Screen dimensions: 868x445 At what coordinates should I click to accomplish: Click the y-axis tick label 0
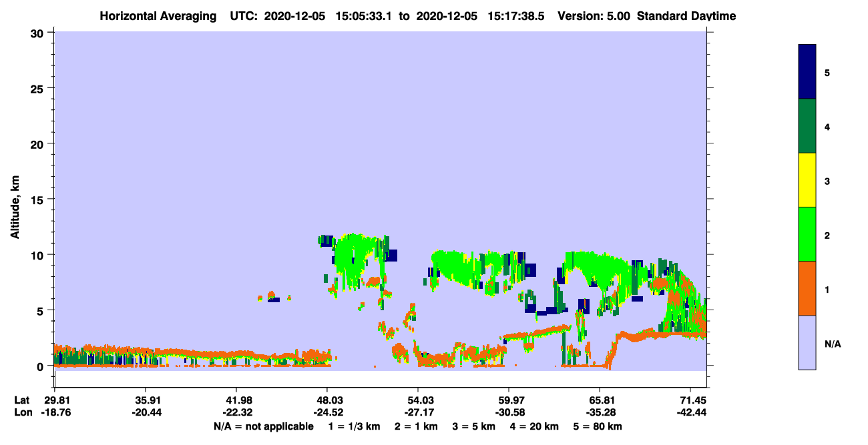click(42, 366)
